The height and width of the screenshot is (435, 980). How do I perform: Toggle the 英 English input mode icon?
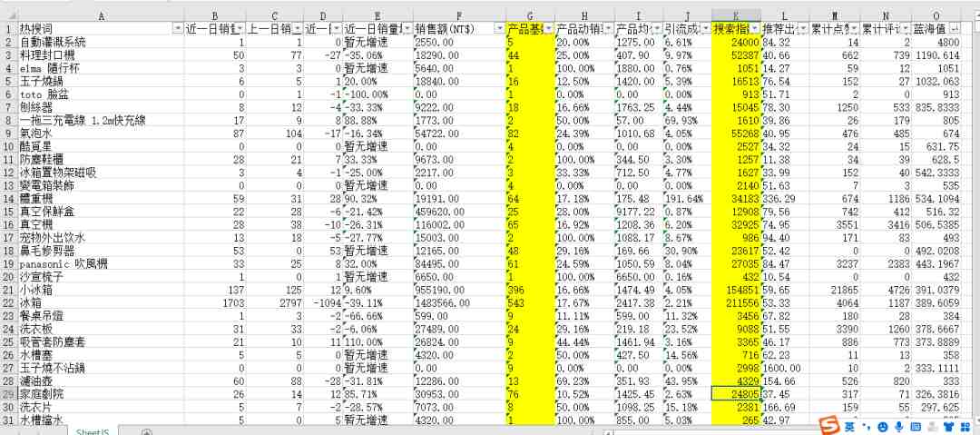click(850, 427)
